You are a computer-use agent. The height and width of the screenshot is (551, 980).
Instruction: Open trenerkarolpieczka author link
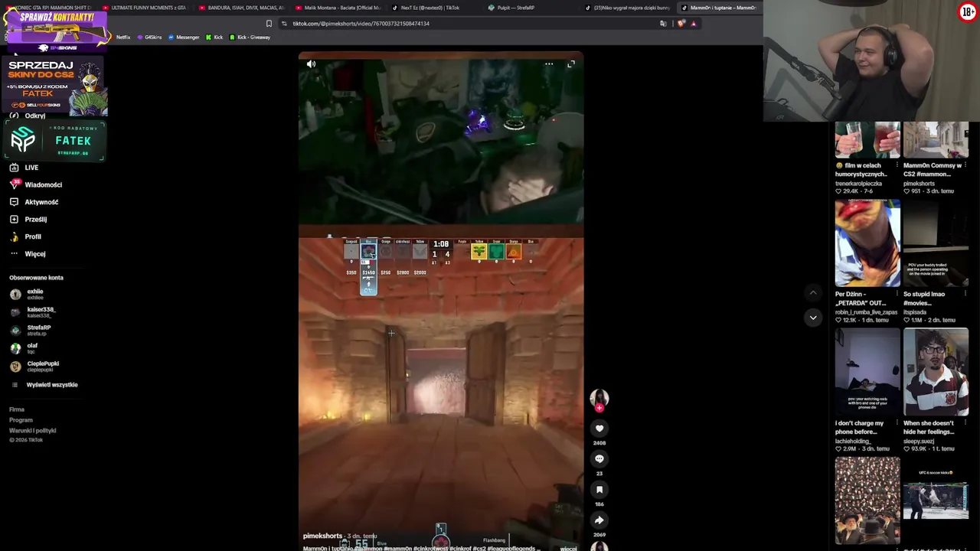click(x=858, y=184)
